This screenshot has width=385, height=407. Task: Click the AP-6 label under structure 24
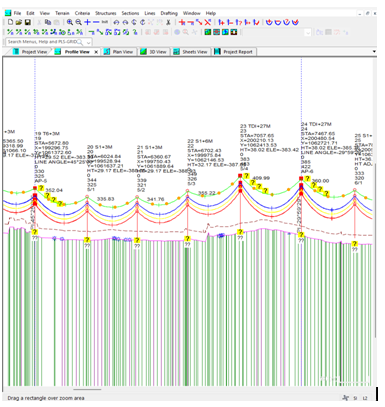click(x=307, y=171)
